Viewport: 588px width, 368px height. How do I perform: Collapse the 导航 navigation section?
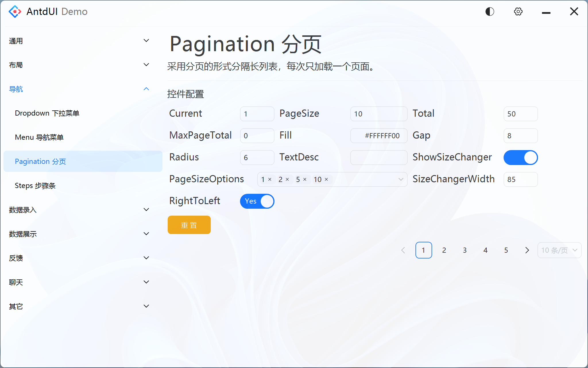coord(146,89)
